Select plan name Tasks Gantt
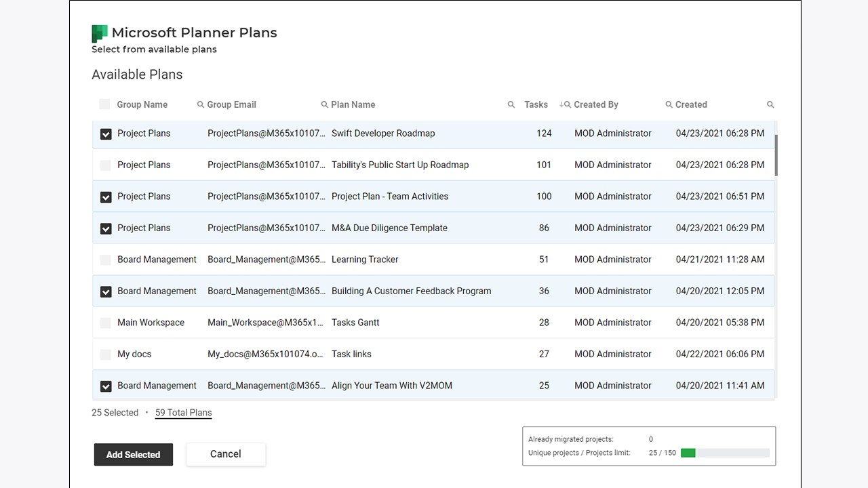Viewport: 868px width, 488px height. coord(355,323)
